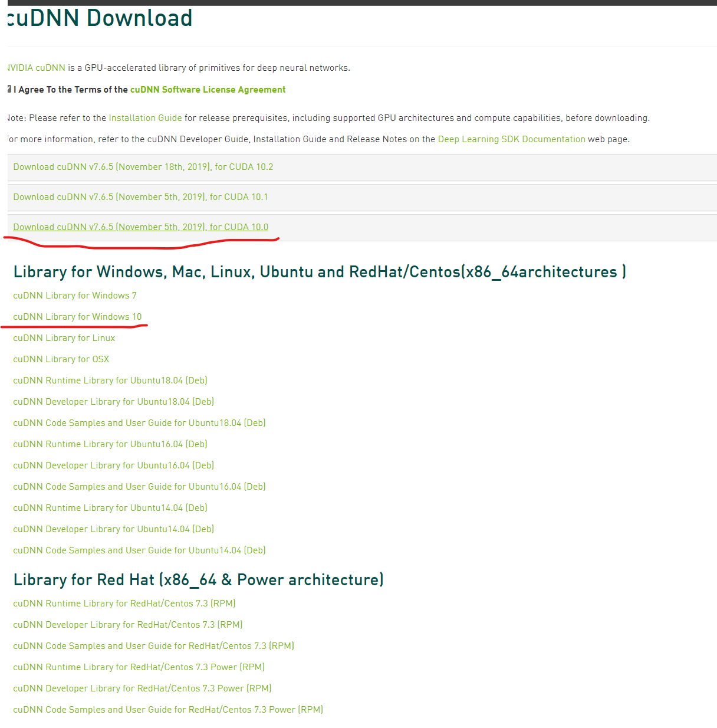Image resolution: width=717 pixels, height=728 pixels.
Task: Download Code Samples for Ubuntu14.04 Deb
Action: click(x=140, y=550)
